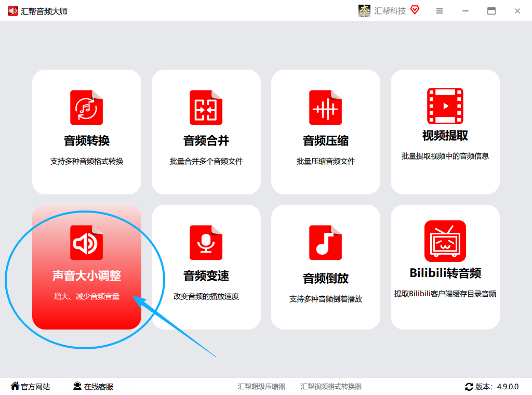Click 支持多种音频倒着播放 description
This screenshot has height=395, width=532.
[325, 299]
